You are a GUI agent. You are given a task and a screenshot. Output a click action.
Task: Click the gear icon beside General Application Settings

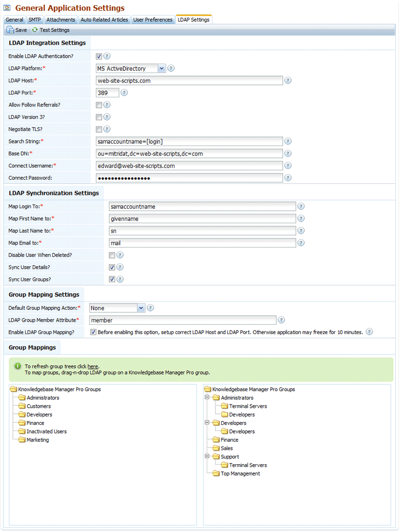[x=6, y=8]
